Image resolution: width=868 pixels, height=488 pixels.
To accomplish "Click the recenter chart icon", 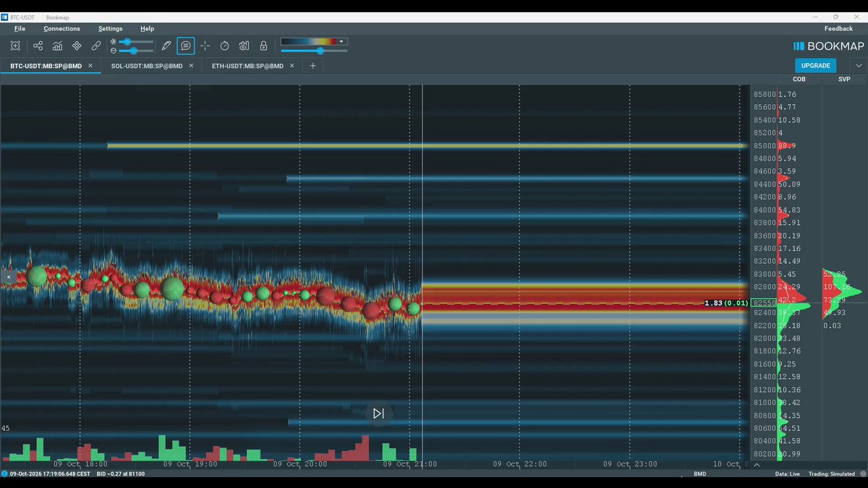I will coord(15,46).
